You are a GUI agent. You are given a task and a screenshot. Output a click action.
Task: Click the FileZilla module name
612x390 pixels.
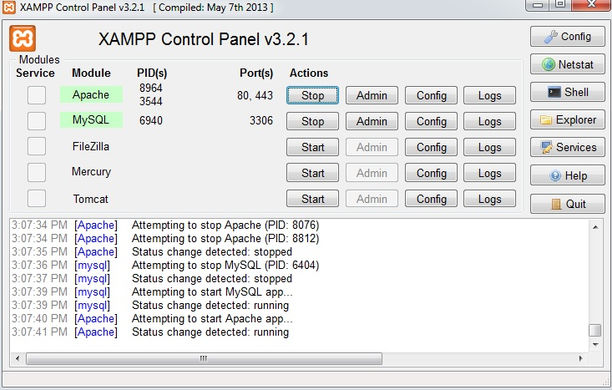coord(91,146)
